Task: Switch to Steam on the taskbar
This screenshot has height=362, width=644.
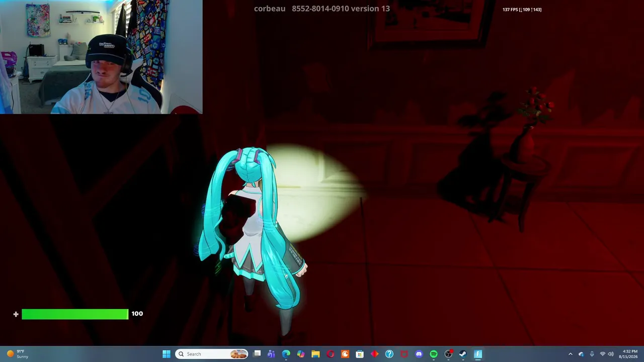Action: [463, 354]
